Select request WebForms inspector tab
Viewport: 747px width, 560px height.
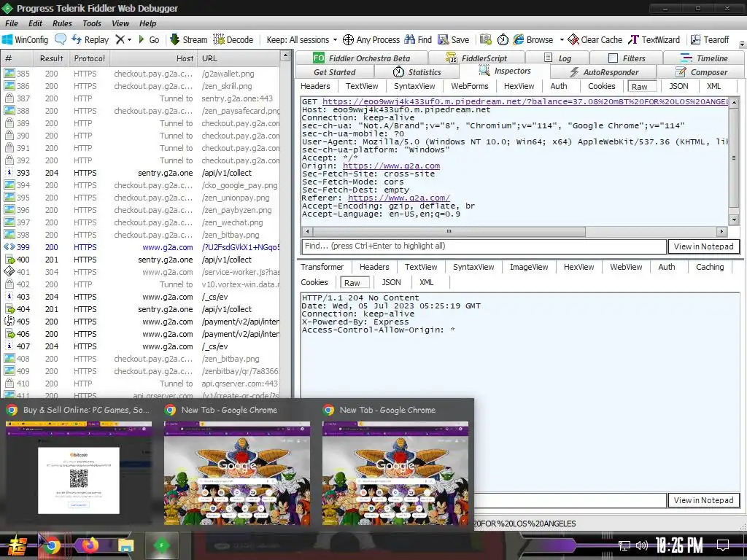click(x=469, y=86)
